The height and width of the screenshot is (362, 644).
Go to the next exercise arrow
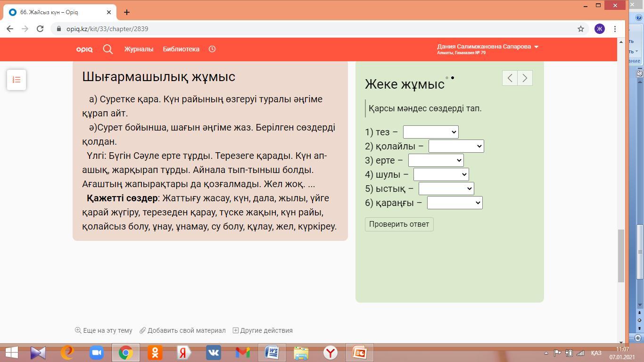coord(525,78)
